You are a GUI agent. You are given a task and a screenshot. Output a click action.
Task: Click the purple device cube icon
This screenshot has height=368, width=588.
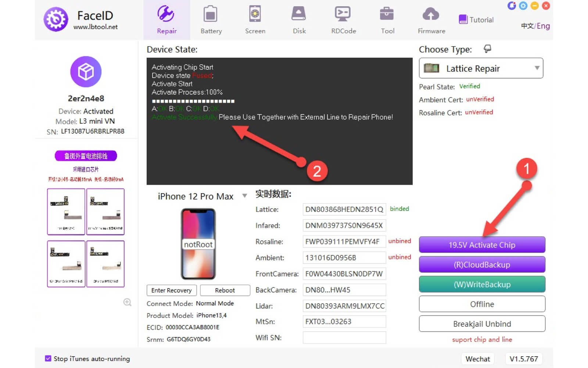click(x=86, y=71)
